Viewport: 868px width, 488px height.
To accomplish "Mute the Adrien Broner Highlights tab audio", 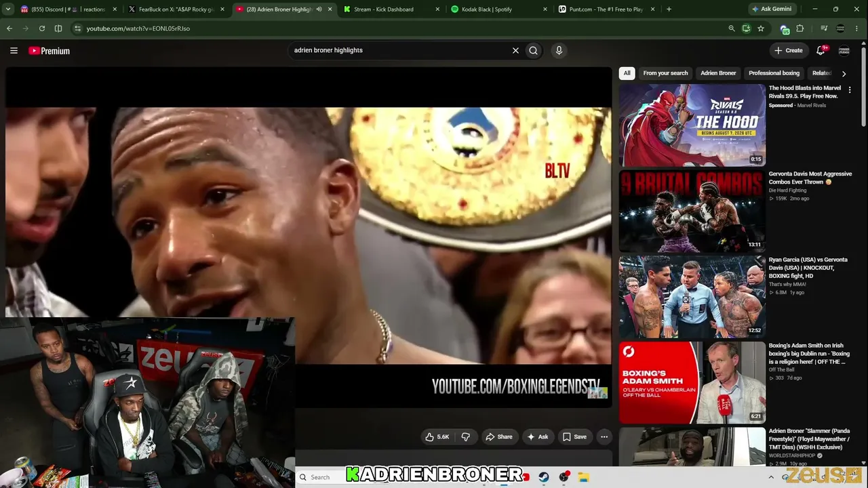I will click(319, 9).
